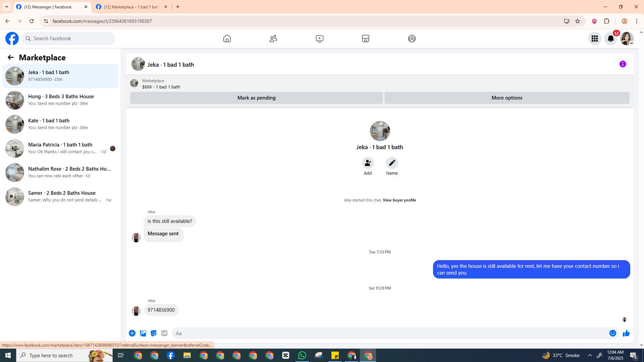644x362 pixels.
Task: Expand More options for the listing
Action: point(506,98)
